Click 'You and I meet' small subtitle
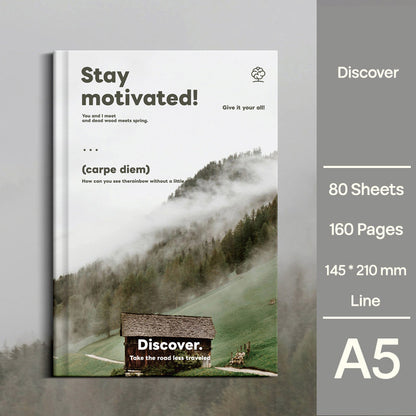 pyautogui.click(x=99, y=116)
